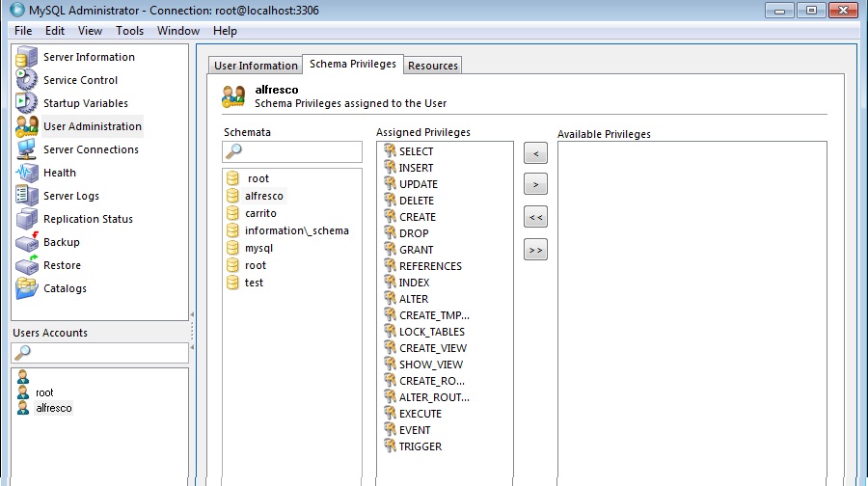Click the TRIGGER privilege key icon

[x=391, y=445]
